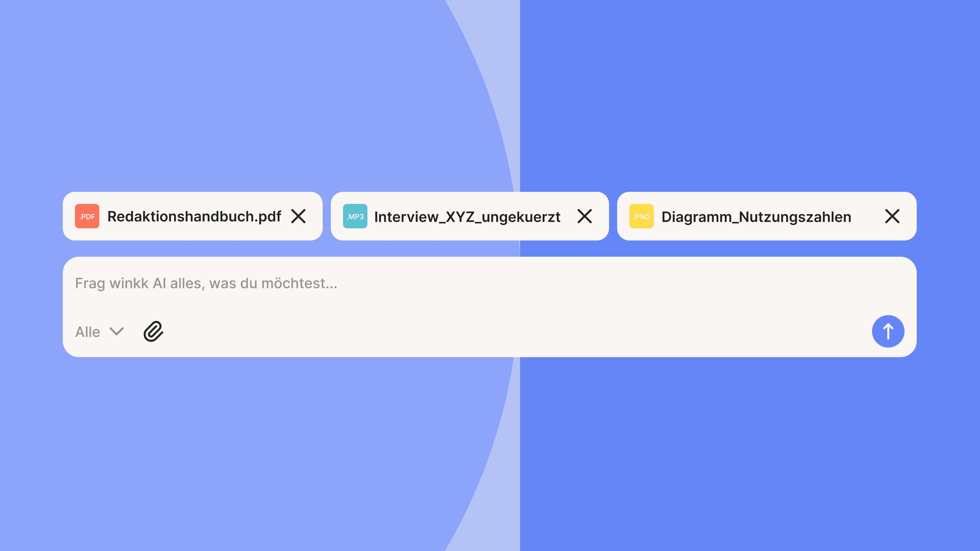The image size is (980, 551).
Task: Click the red .PDF file type icon
Action: (87, 217)
